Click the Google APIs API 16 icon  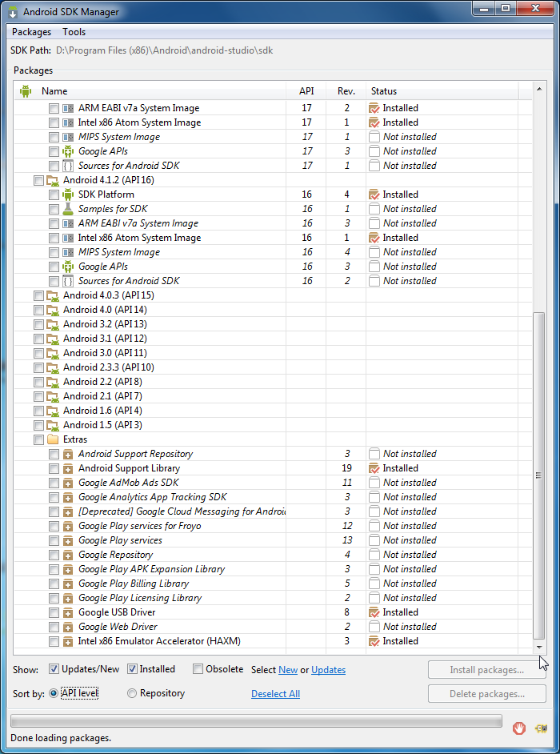point(68,267)
